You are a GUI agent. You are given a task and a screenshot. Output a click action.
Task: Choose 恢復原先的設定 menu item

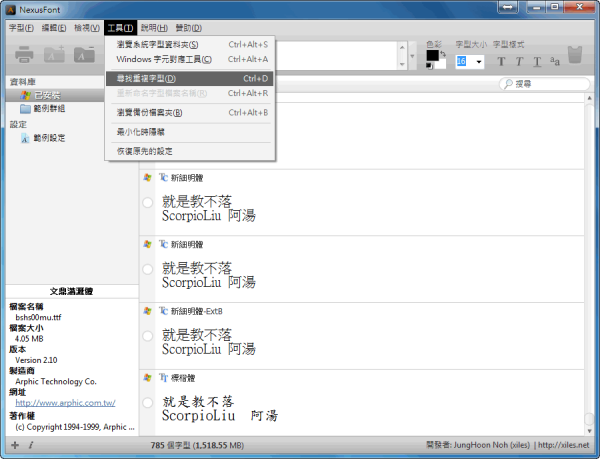(x=190, y=151)
